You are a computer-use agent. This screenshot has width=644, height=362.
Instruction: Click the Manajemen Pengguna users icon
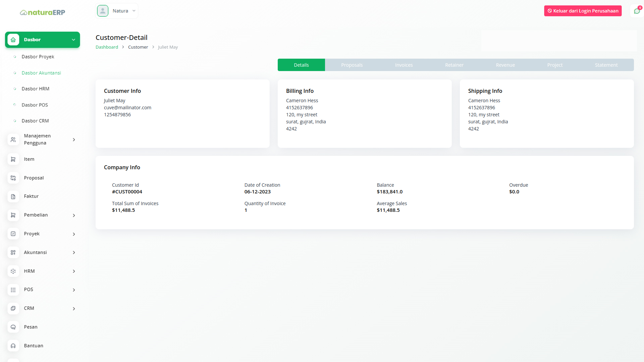tap(13, 139)
